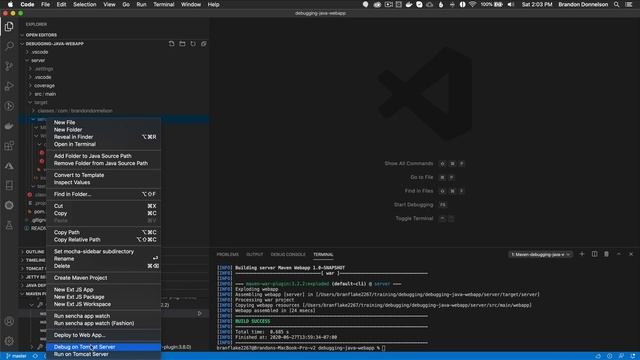The height and width of the screenshot is (360, 640).
Task: Open the Explorer view in activity bar
Action: coord(9,27)
